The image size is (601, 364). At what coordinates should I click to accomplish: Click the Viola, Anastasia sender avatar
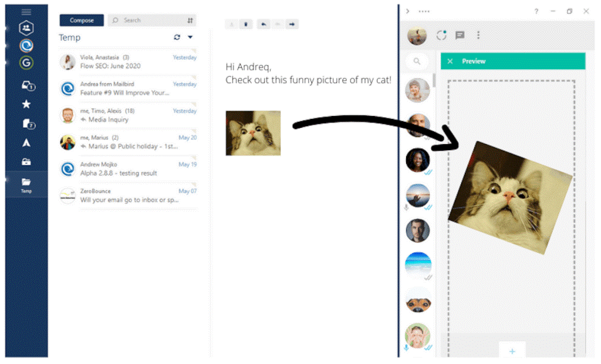point(68,62)
